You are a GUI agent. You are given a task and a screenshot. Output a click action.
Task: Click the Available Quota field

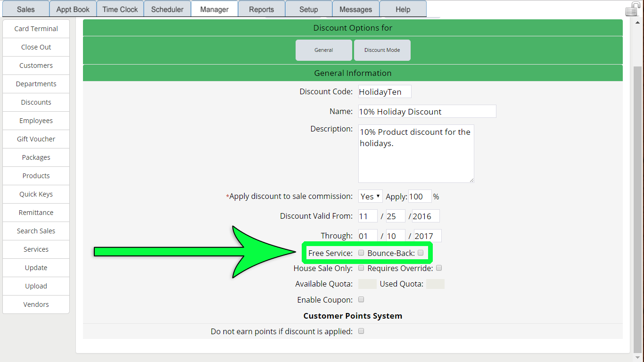tap(367, 284)
